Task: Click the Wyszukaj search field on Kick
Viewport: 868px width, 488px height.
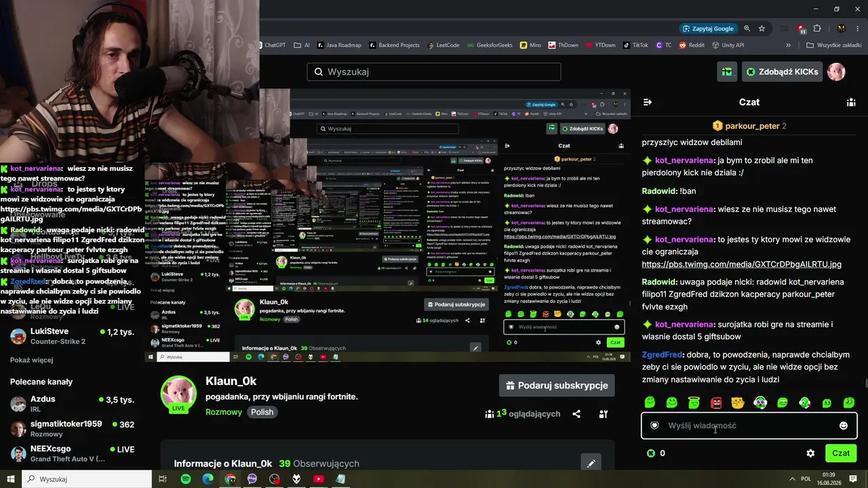Action: pos(434,72)
